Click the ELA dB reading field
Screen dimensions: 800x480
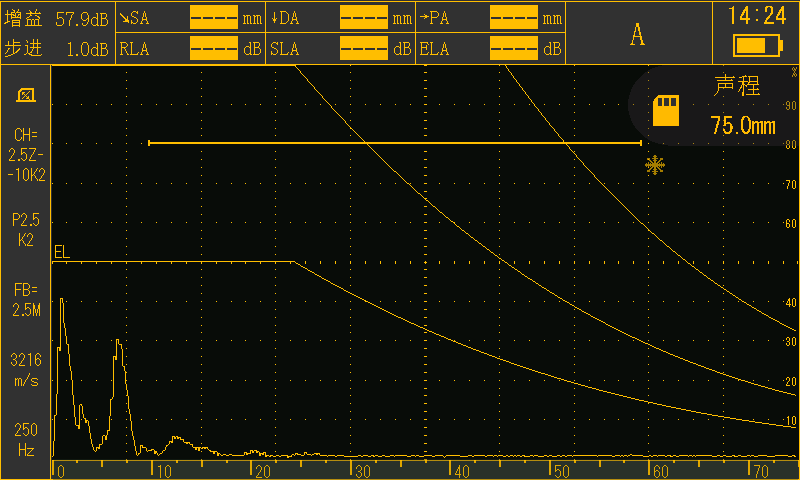coord(514,48)
